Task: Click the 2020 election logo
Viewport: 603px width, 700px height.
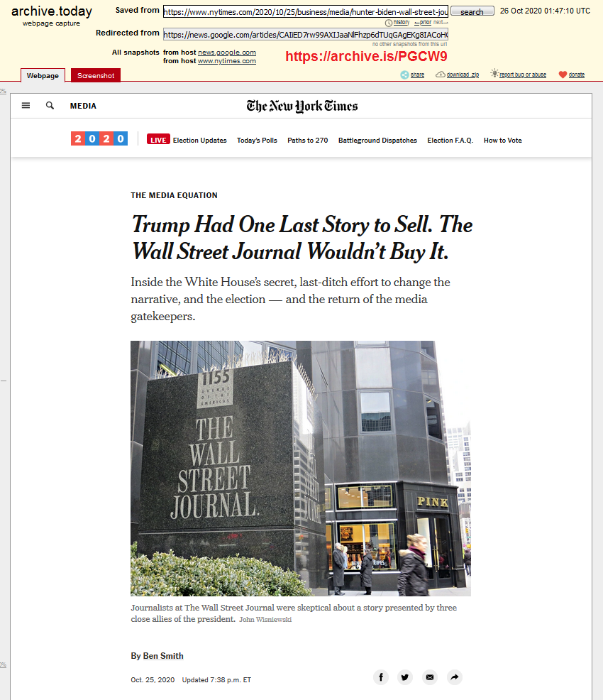Action: (99, 139)
